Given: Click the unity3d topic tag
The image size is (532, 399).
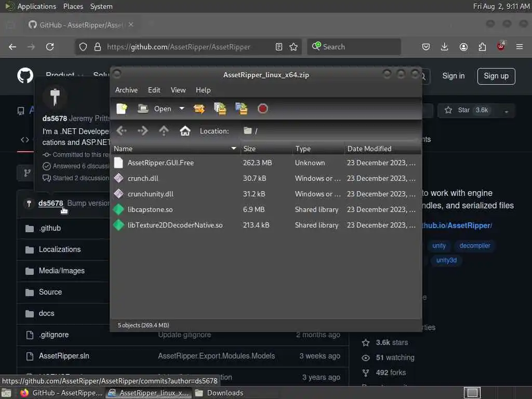Looking at the screenshot, I should [446, 260].
